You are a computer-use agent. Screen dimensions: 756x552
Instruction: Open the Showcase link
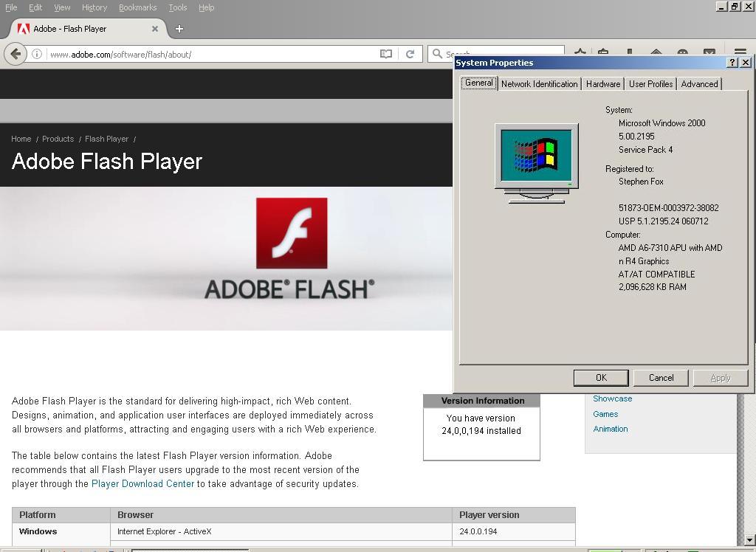coord(612,399)
